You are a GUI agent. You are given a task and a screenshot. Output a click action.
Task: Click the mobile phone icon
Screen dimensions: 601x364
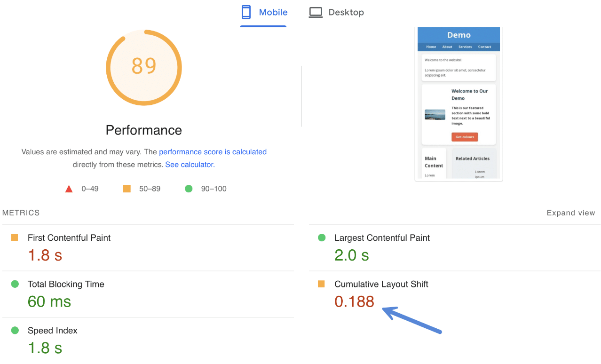click(x=245, y=12)
